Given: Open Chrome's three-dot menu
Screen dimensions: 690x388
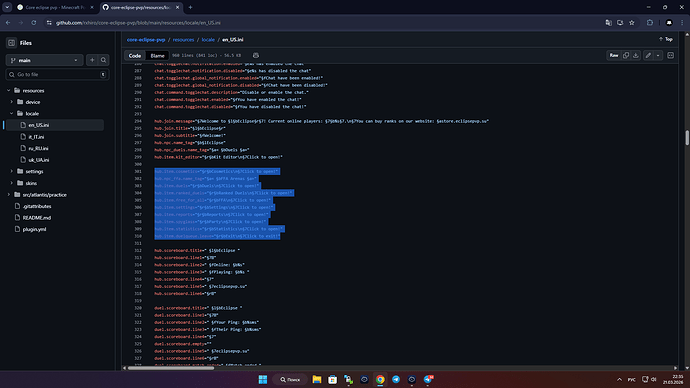Looking at the screenshot, I should [x=683, y=23].
